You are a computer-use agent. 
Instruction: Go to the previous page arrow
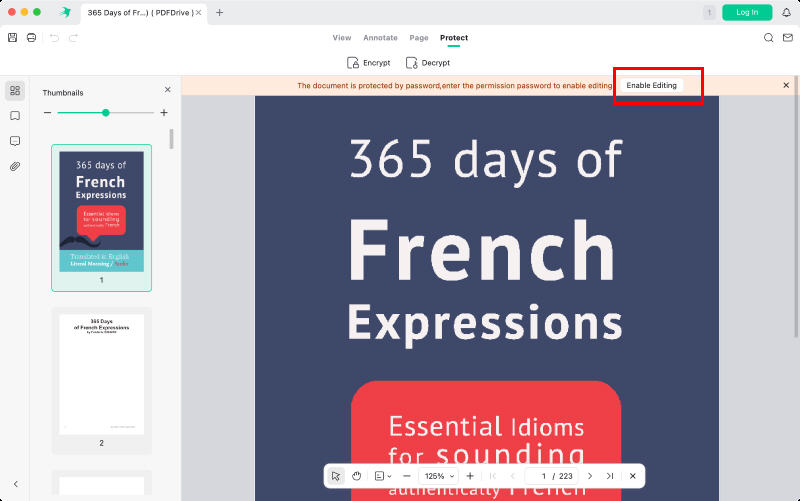[513, 476]
